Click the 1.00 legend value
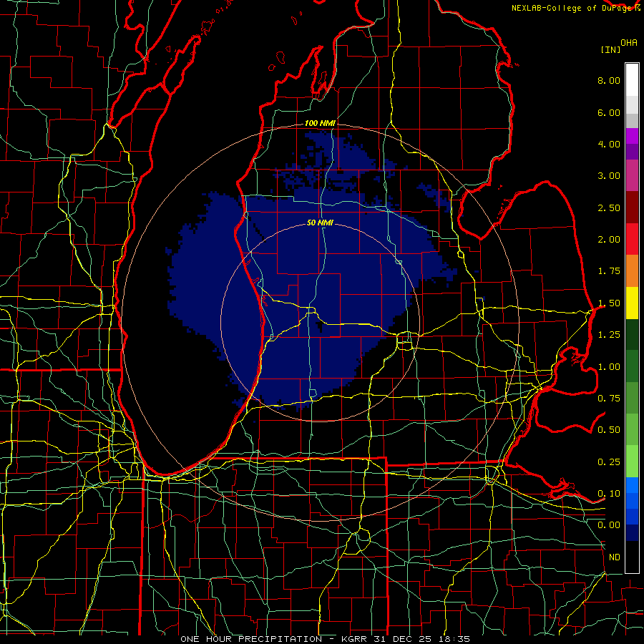The width and height of the screenshot is (644, 644). click(x=609, y=367)
